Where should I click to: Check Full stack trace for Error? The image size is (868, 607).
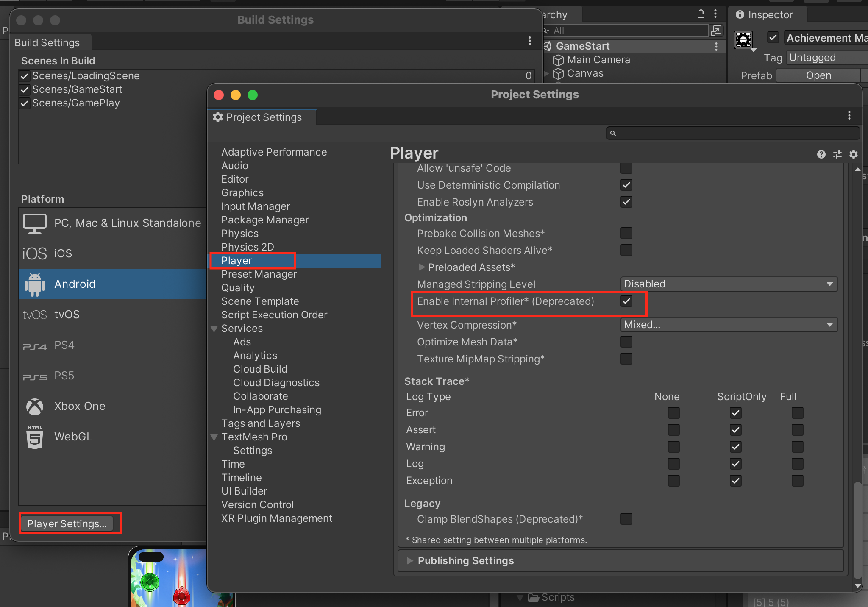coord(797,413)
